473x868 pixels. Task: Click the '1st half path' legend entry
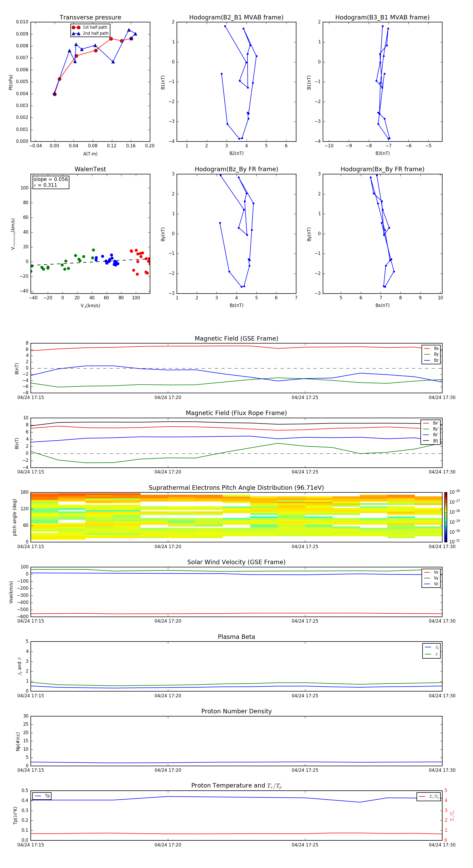tap(90, 27)
